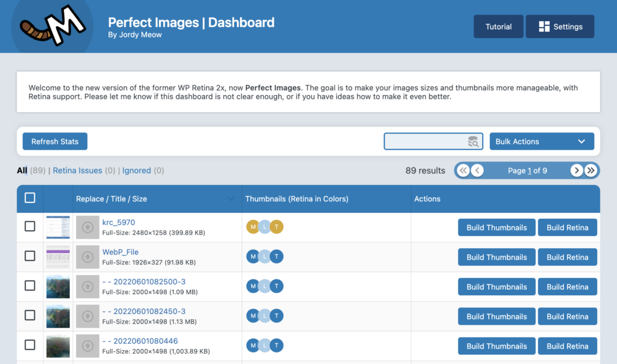Click the Refresh Stats button
This screenshot has width=617, height=364.
(x=55, y=141)
